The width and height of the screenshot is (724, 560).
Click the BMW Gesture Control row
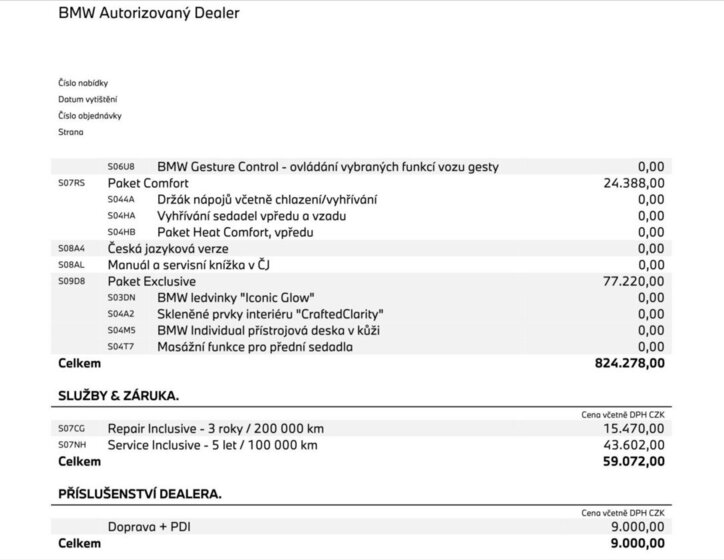328,167
